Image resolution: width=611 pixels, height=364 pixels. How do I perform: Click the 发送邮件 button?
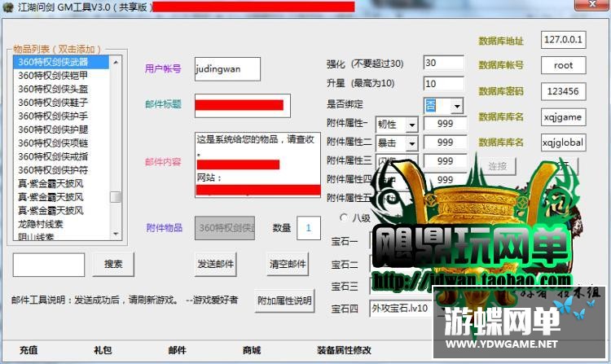216,264
